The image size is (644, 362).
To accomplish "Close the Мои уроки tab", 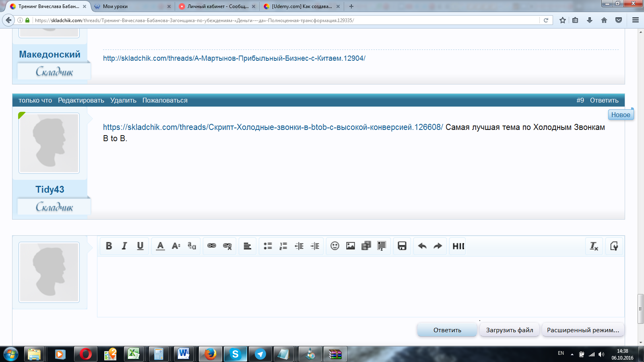I will click(x=169, y=6).
